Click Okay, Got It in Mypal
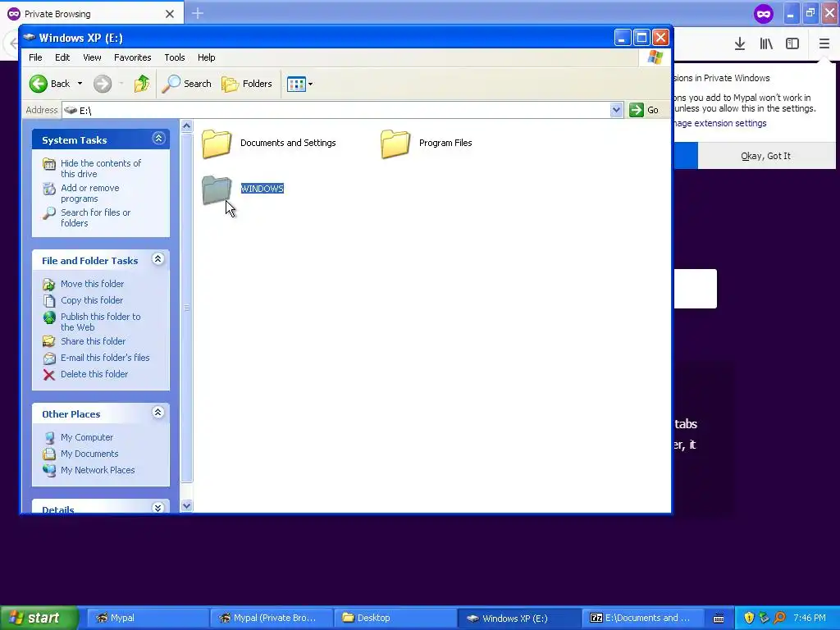 click(x=765, y=156)
